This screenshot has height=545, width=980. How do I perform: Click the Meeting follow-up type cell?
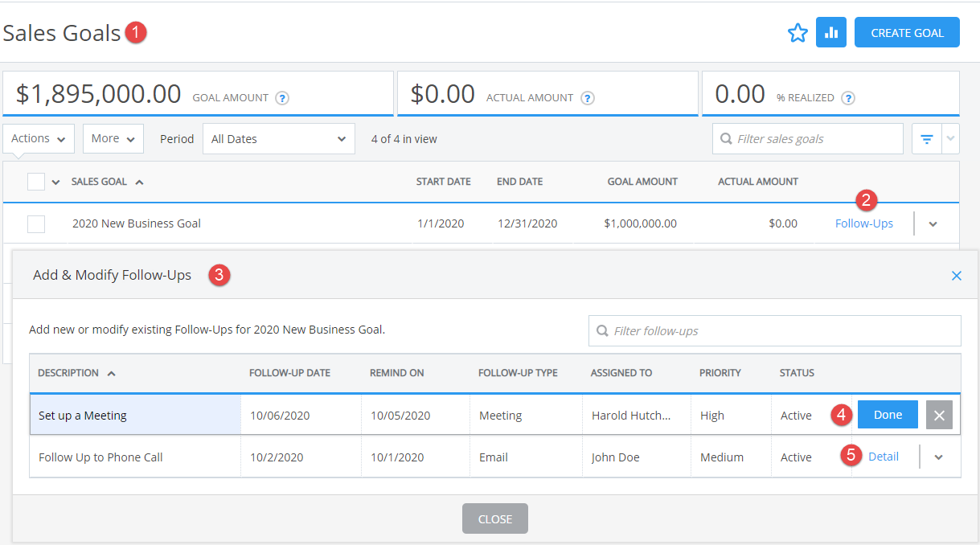526,416
